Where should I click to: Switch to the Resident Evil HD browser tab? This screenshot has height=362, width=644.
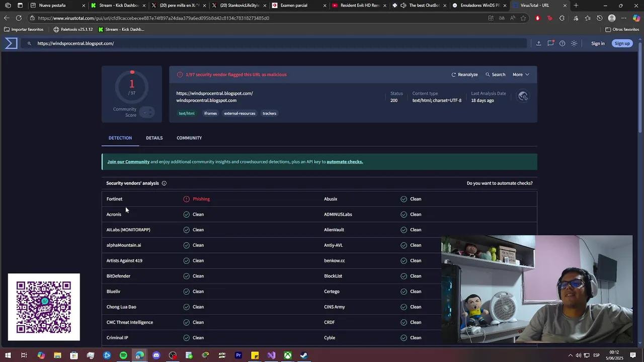[360, 6]
